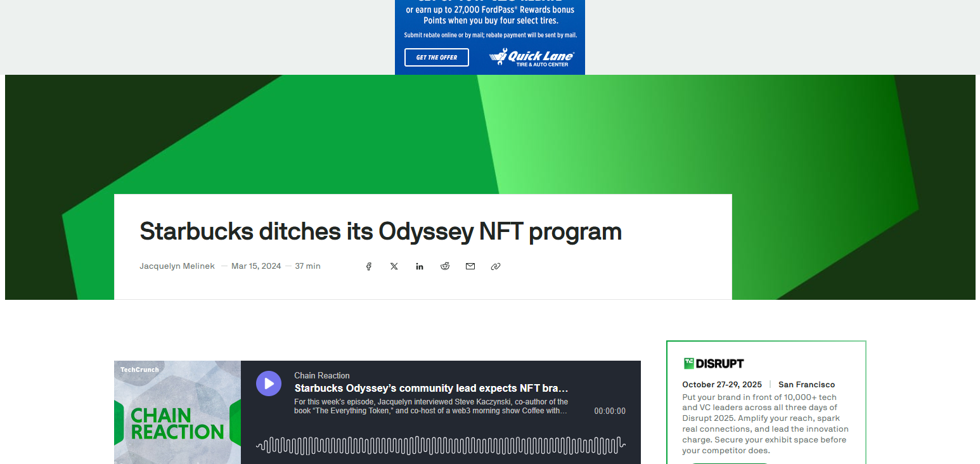Viewport: 980px width, 464px height.
Task: Share the article on LinkedIn
Action: [x=419, y=266]
